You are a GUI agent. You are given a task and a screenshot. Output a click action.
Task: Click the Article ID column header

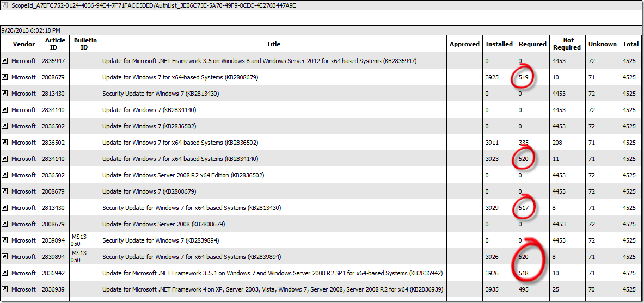point(55,44)
